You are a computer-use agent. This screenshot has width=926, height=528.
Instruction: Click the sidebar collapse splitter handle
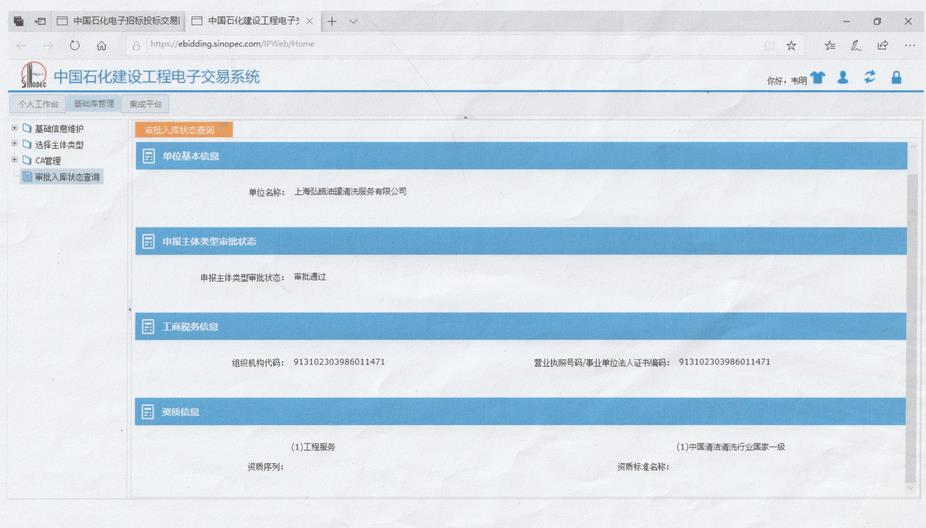click(x=129, y=309)
